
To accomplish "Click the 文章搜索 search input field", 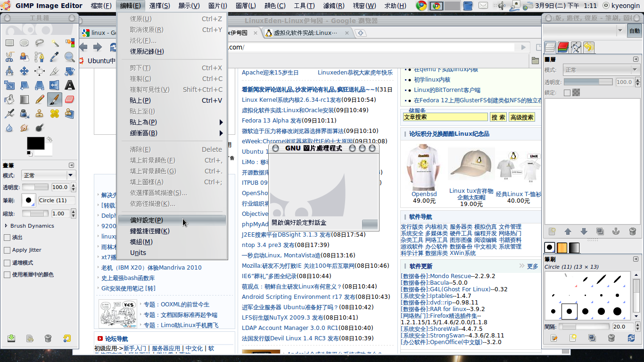I will pos(446,117).
